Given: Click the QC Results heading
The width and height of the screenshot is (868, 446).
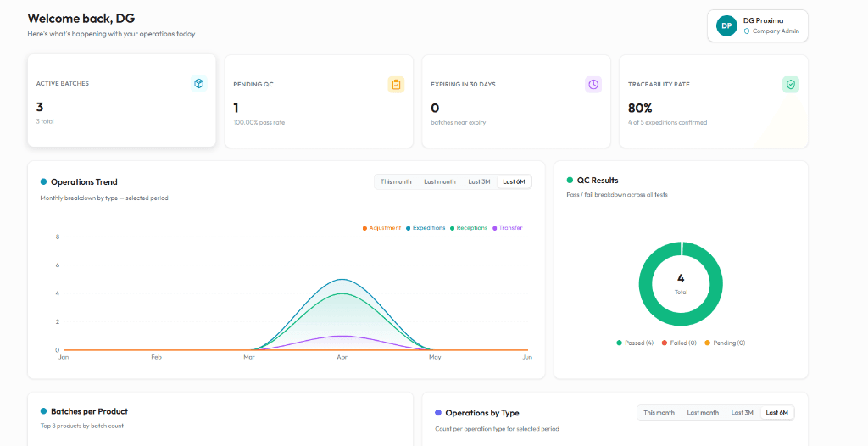Looking at the screenshot, I should point(598,180).
